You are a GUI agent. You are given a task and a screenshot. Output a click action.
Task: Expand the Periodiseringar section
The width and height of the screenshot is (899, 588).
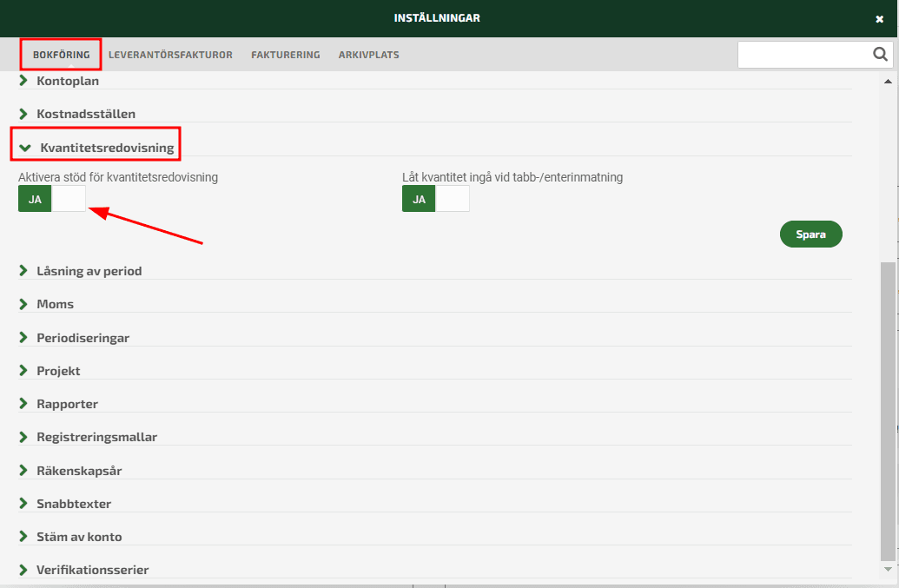(x=83, y=338)
